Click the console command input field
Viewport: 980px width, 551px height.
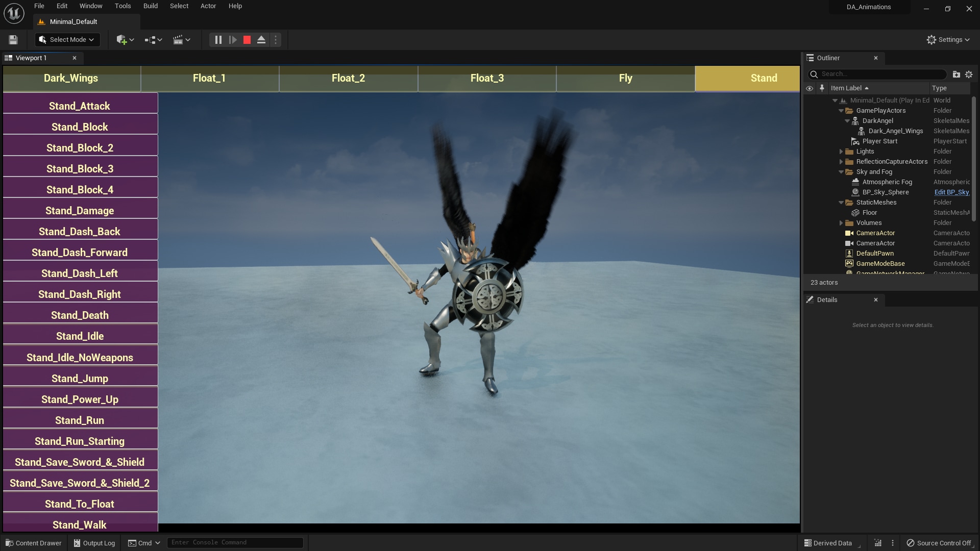[235, 542]
